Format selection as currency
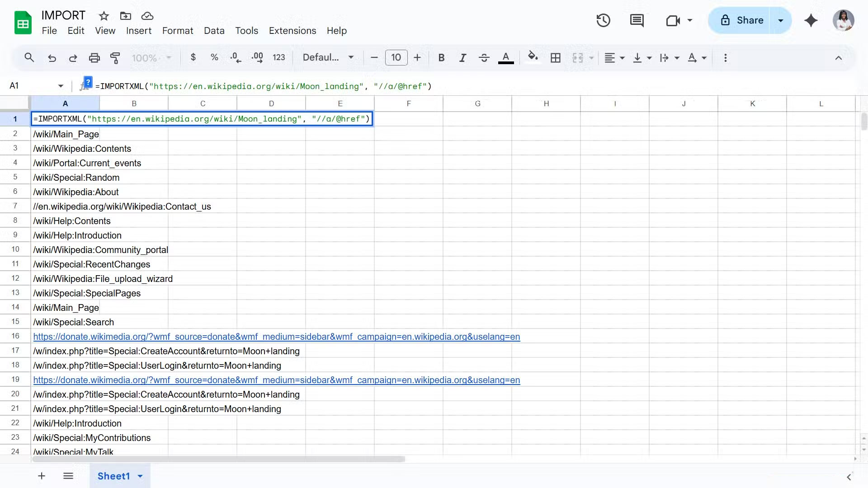Viewport: 868px width, 488px height. point(193,57)
